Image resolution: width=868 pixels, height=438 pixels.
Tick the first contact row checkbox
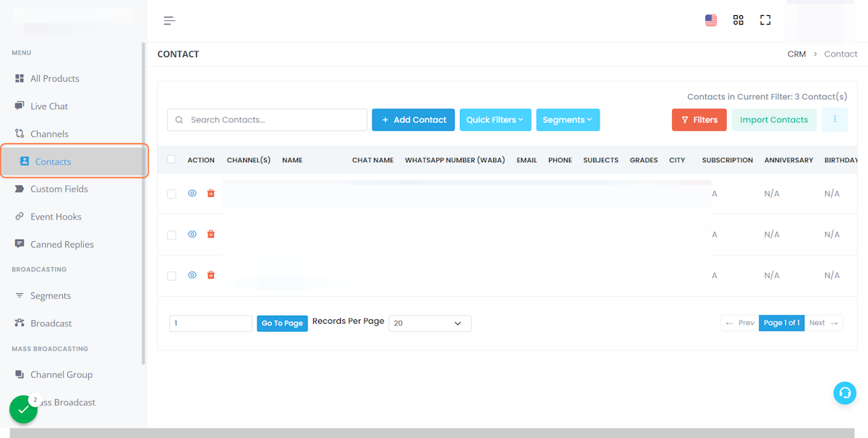[x=171, y=194]
